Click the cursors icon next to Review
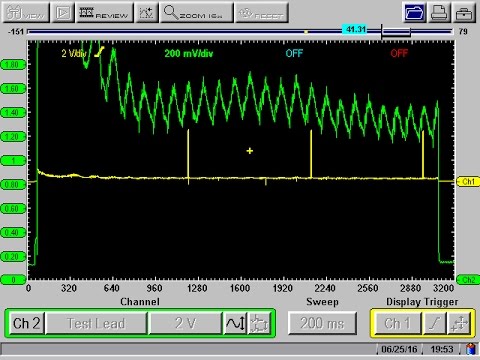Viewport: 480px width, 360px height. click(146, 13)
